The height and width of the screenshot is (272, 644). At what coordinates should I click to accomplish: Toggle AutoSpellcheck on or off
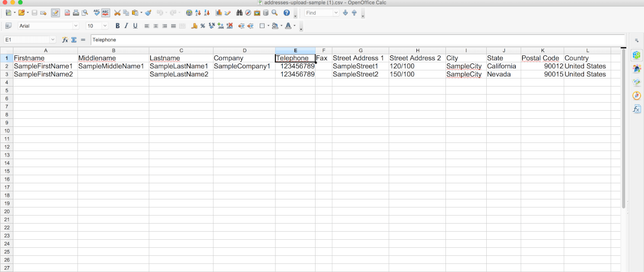106,12
